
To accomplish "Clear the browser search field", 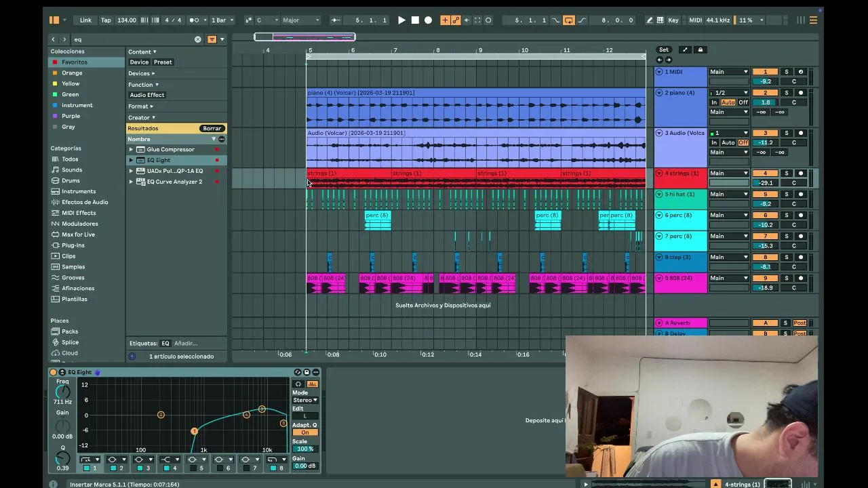I will 198,39.
